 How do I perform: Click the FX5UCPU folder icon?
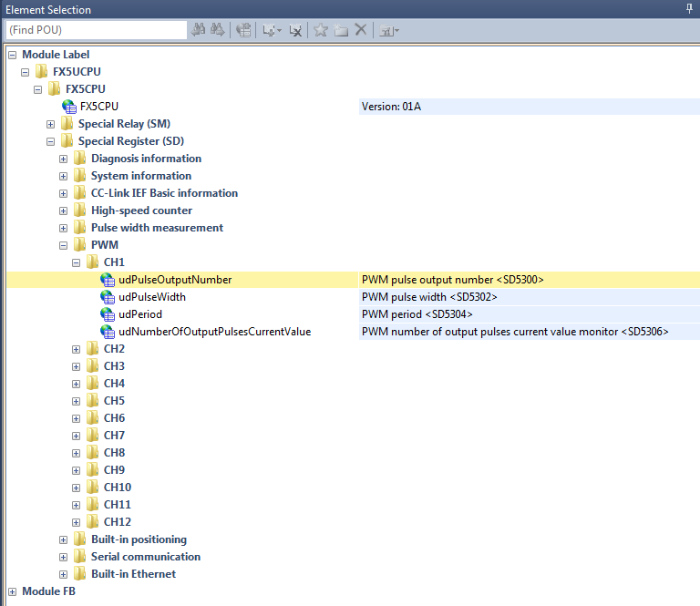42,71
